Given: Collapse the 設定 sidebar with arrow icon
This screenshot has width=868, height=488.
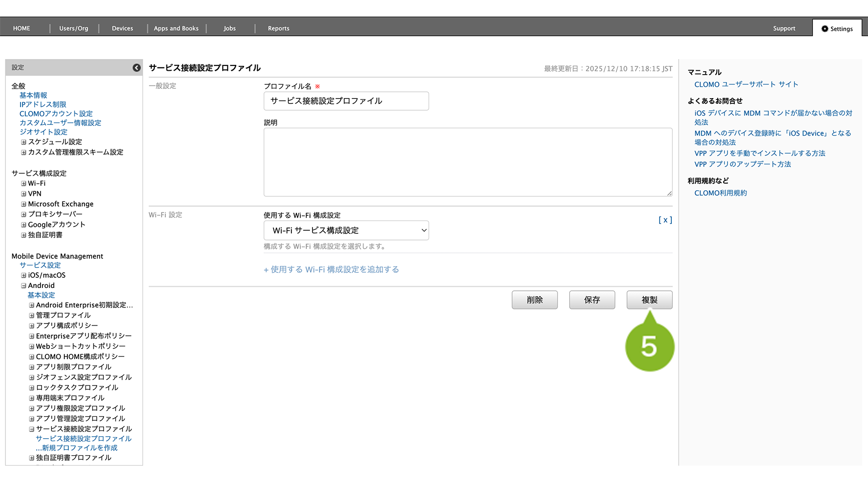Looking at the screenshot, I should click(137, 68).
